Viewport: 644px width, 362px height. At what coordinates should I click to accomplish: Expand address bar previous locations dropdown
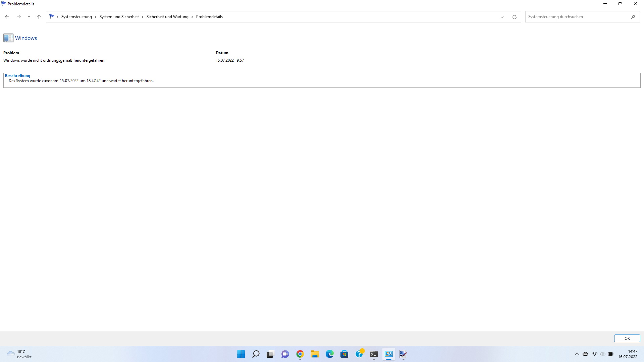(502, 17)
